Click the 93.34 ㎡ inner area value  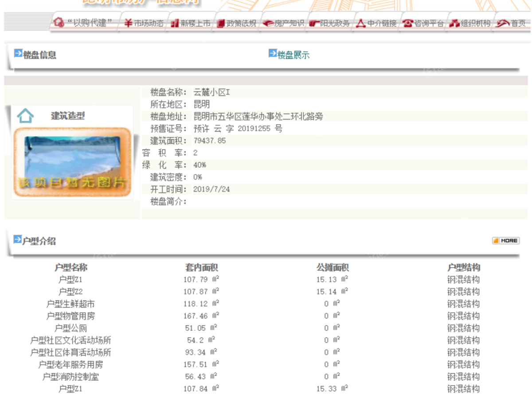coord(201,352)
